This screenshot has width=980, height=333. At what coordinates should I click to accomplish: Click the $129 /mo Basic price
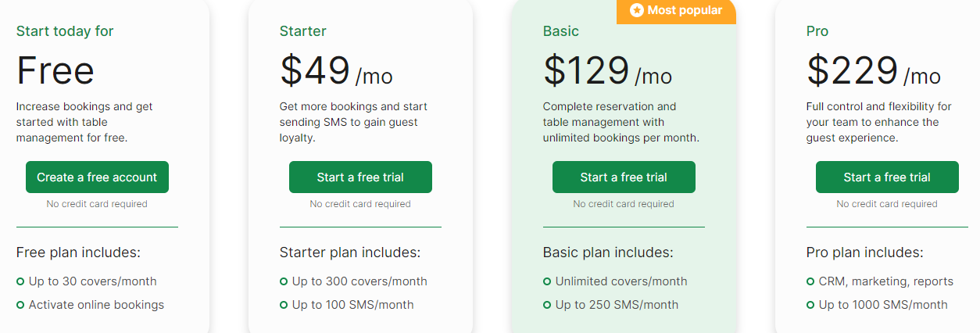(x=607, y=71)
